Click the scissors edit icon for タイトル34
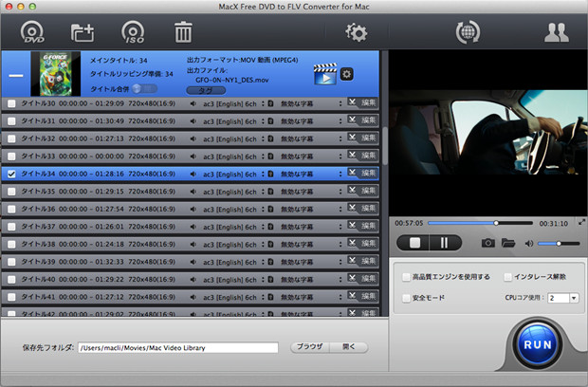Image resolution: width=588 pixels, height=387 pixels. pos(352,173)
